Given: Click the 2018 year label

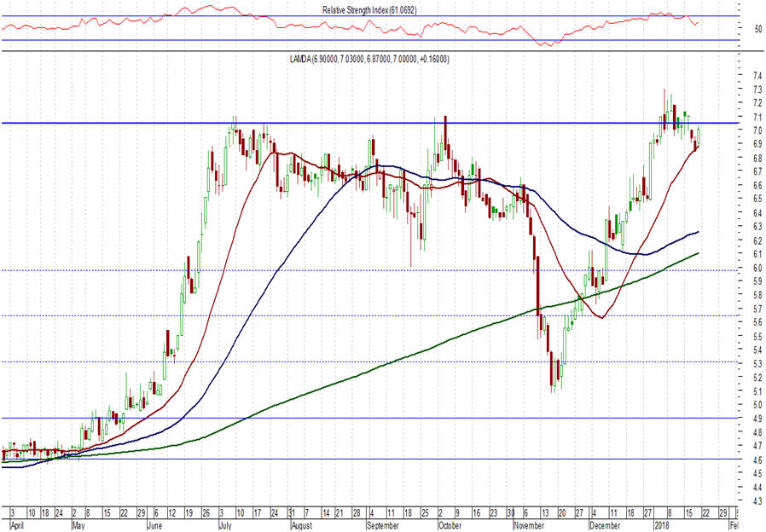Looking at the screenshot, I should point(661,526).
